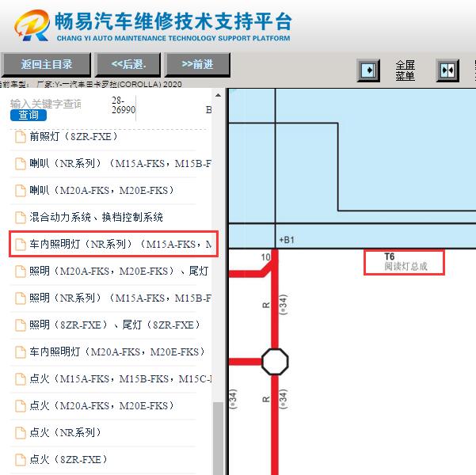Viewport: 476px width, 475px height.
Task: Select 车内照明灯（NR系列） entry
Action: (113, 244)
